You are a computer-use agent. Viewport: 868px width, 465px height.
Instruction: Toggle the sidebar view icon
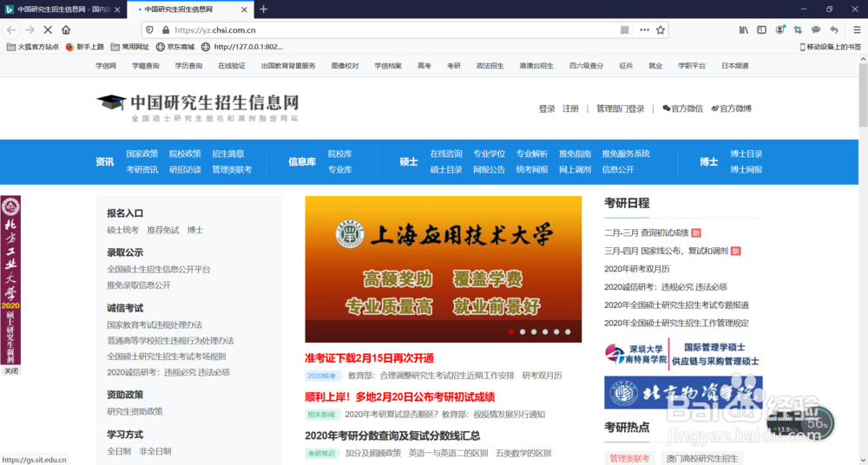762,29
